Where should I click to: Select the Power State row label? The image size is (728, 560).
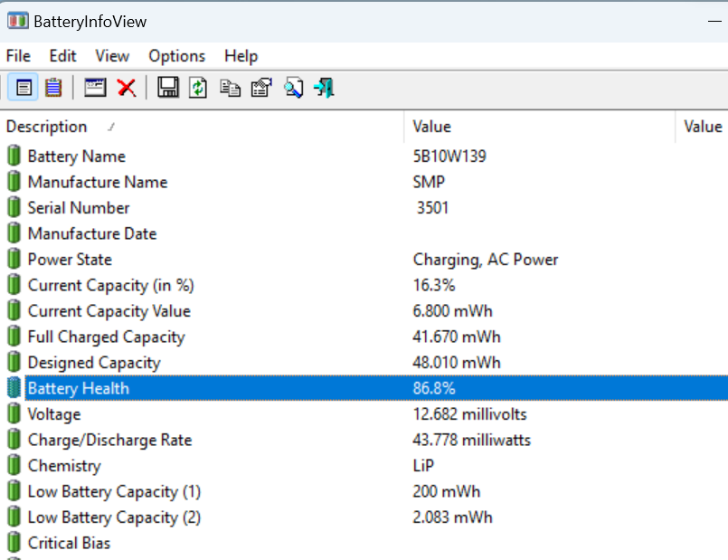[x=70, y=259]
